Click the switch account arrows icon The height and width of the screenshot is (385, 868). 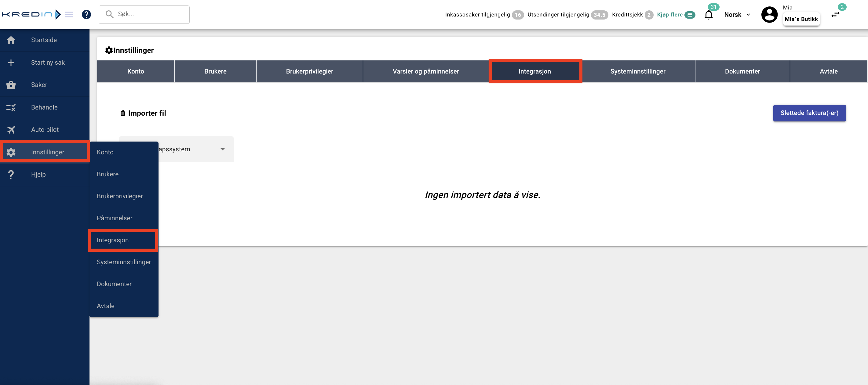pyautogui.click(x=835, y=15)
